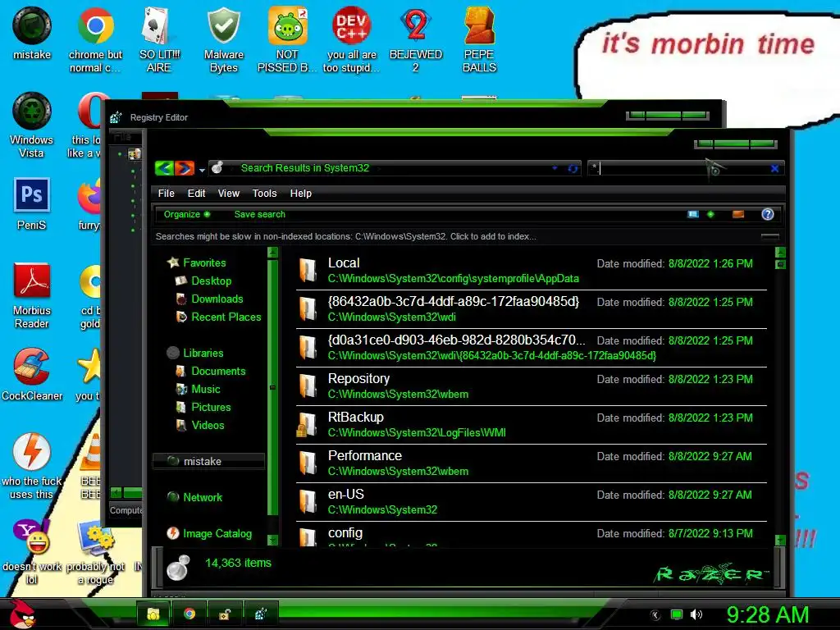Click the 9:28 AM taskbar clock

point(768,614)
